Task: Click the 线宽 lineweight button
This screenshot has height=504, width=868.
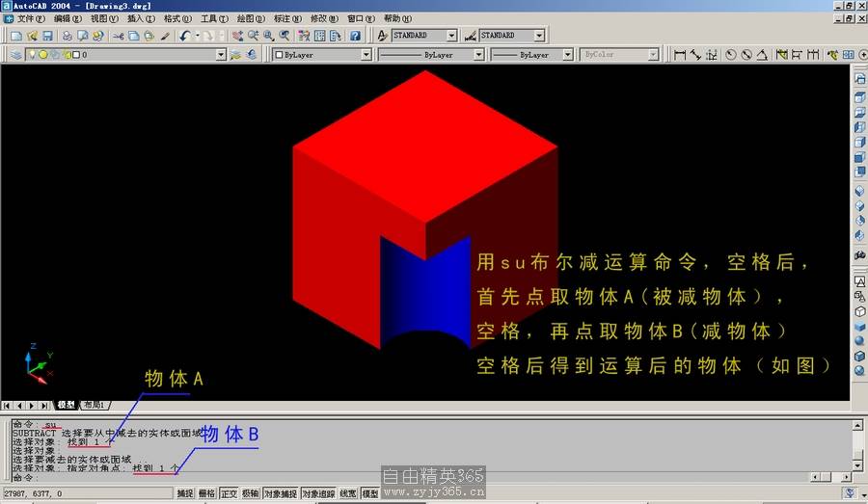Action: click(347, 493)
